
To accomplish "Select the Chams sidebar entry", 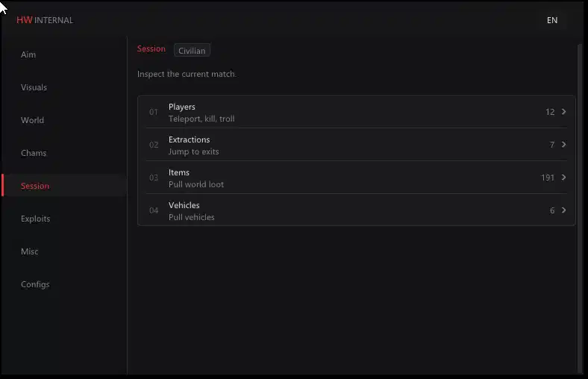I will click(x=34, y=153).
